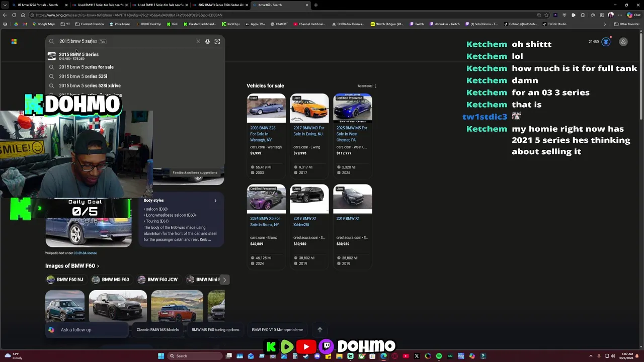Clear the search box with the X icon
This screenshot has height=362, width=644.
[198, 41]
